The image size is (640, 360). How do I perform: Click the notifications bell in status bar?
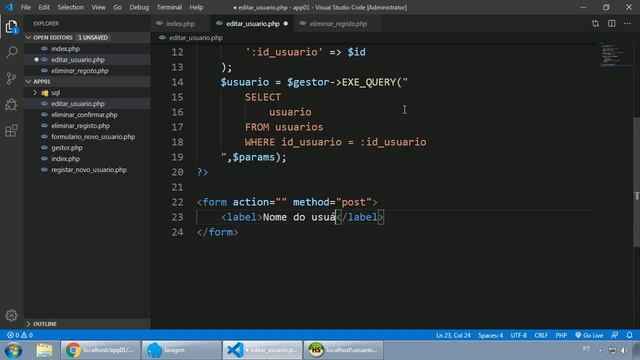630,335
